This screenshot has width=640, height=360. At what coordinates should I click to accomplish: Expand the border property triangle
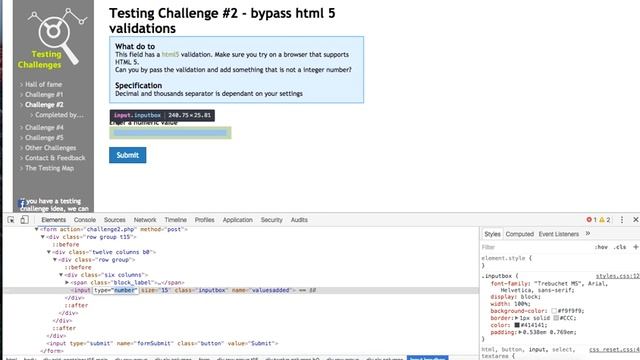(516, 318)
